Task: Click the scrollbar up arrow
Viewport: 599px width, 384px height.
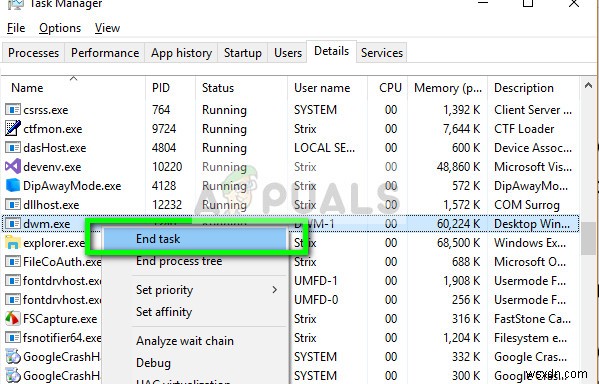Action: coord(589,86)
